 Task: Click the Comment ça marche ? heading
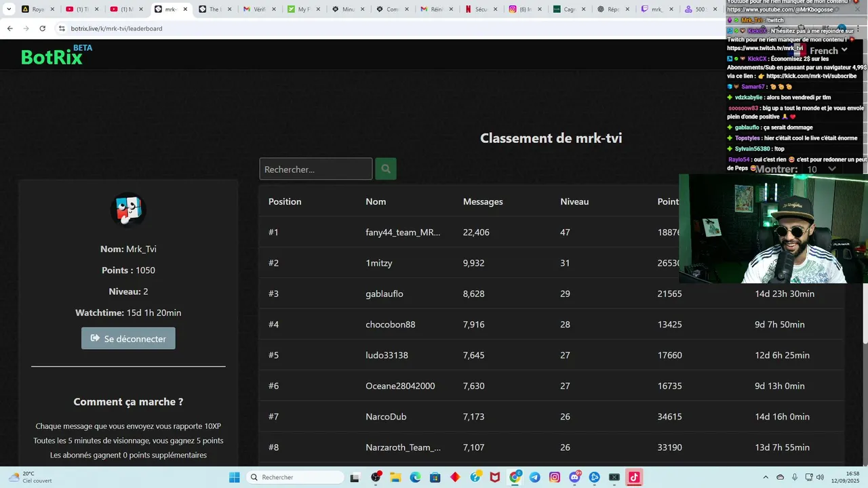[128, 401]
